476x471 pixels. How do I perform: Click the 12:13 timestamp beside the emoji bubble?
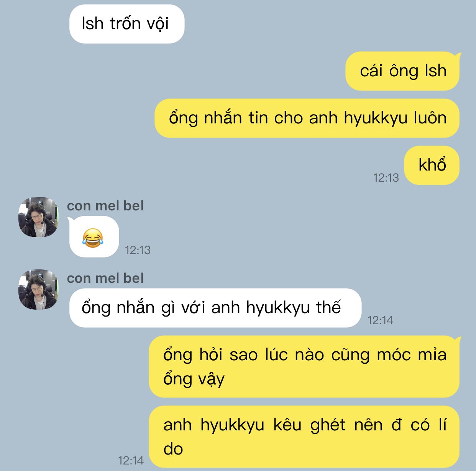(138, 250)
